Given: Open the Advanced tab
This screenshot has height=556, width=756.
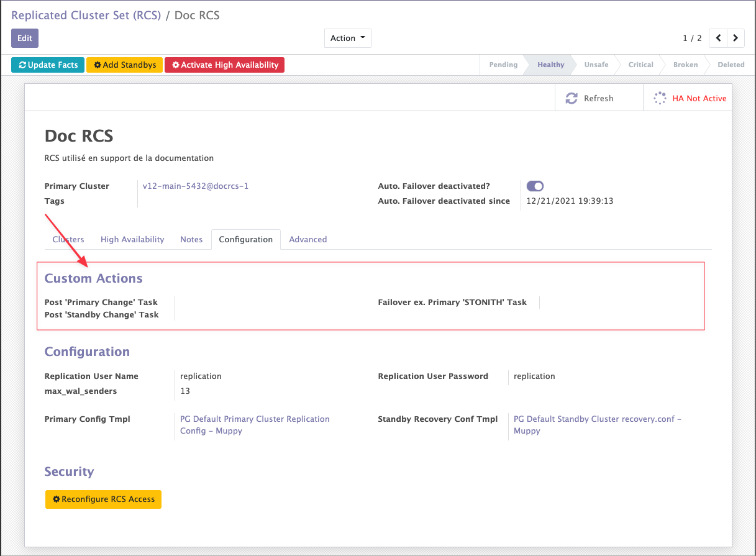Looking at the screenshot, I should pyautogui.click(x=307, y=239).
